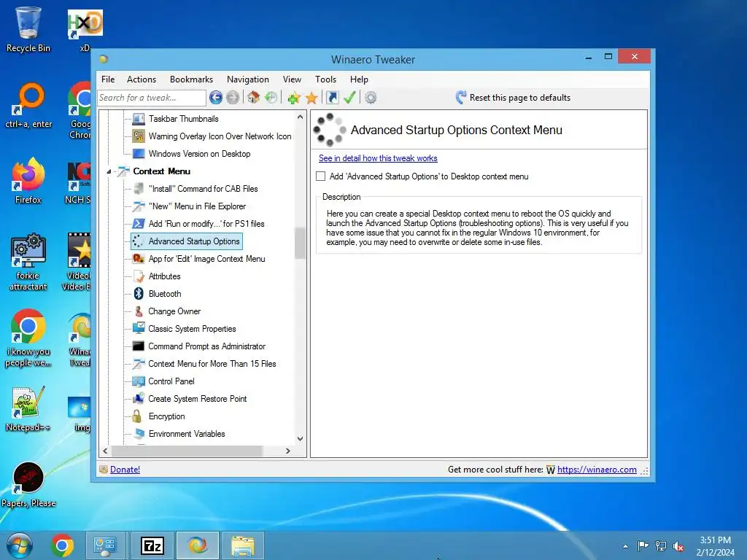
Task: Select Create System Restore Point item
Action: (197, 399)
